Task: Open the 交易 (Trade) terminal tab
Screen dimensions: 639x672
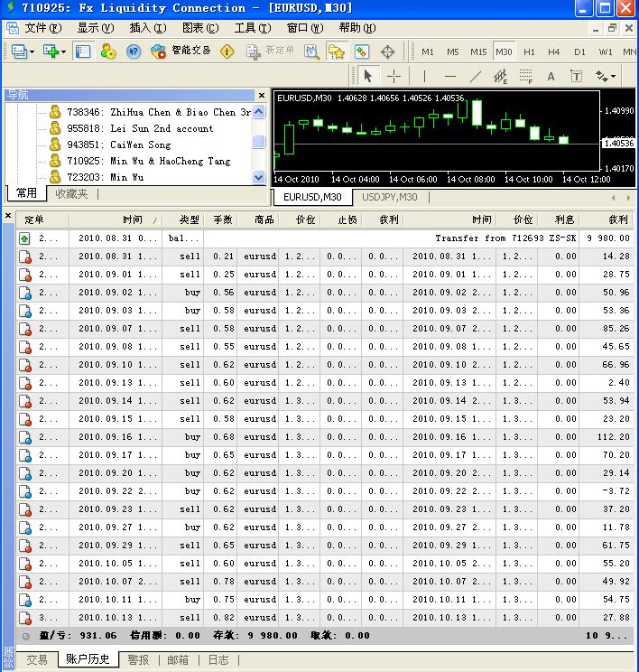Action: tap(36, 659)
